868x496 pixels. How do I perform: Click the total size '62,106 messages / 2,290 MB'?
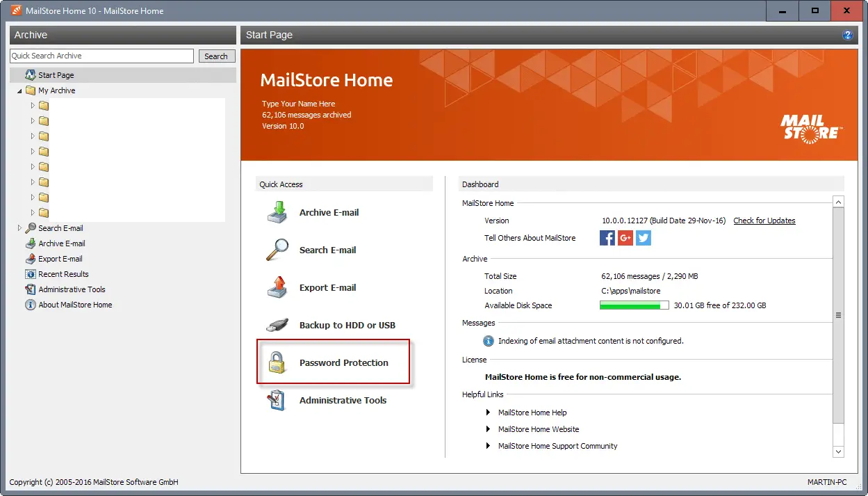650,276
